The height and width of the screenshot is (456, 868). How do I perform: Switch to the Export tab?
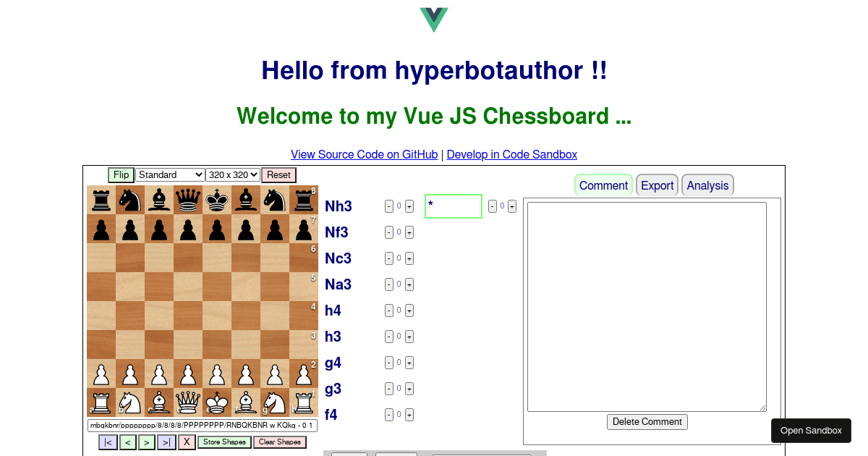[x=657, y=185]
